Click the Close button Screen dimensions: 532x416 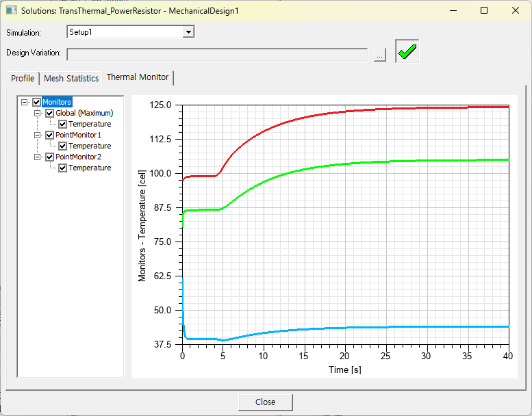(266, 402)
